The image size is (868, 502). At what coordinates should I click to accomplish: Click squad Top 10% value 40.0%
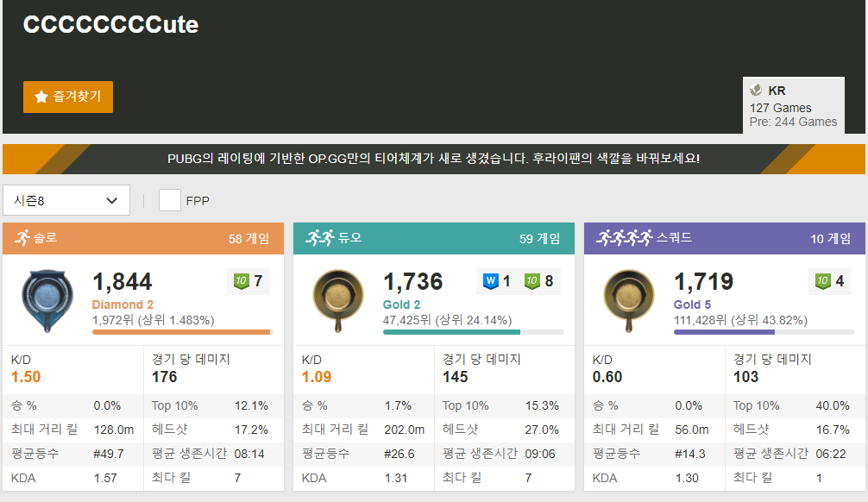pyautogui.click(x=833, y=405)
